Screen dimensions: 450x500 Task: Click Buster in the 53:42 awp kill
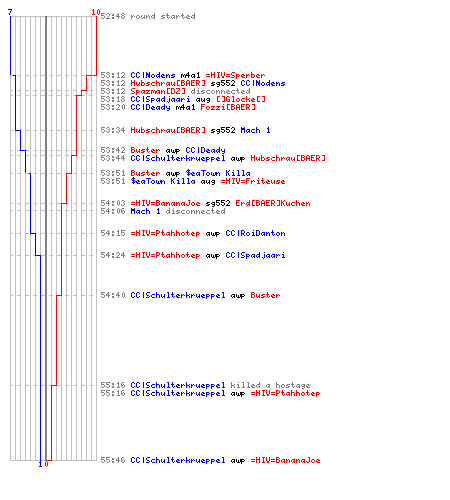pyautogui.click(x=145, y=150)
